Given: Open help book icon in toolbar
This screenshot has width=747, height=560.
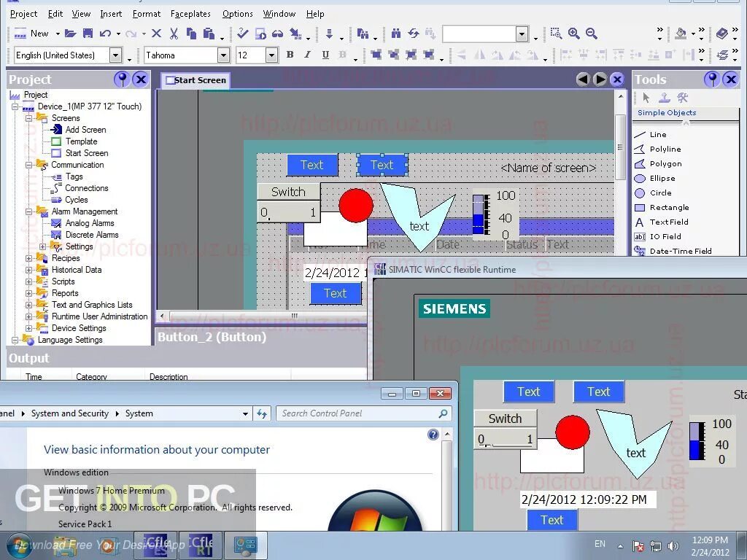Looking at the screenshot, I should [x=722, y=34].
